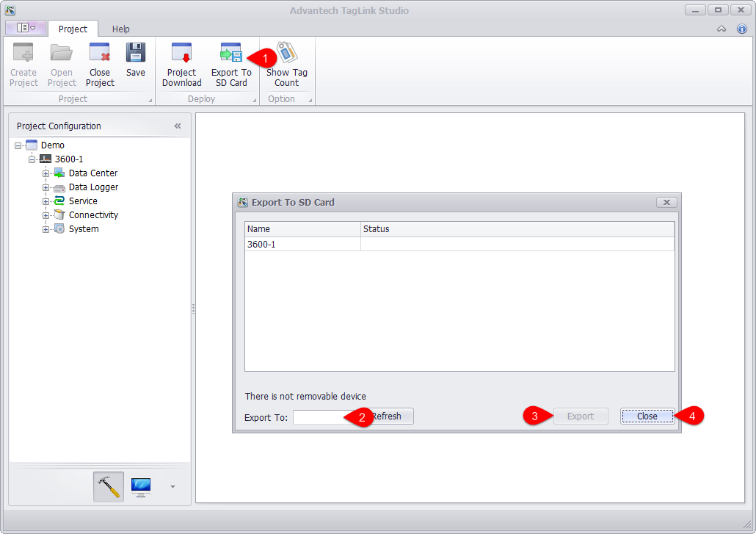Expand the Data Center tree node
The width and height of the screenshot is (756, 534).
click(46, 173)
